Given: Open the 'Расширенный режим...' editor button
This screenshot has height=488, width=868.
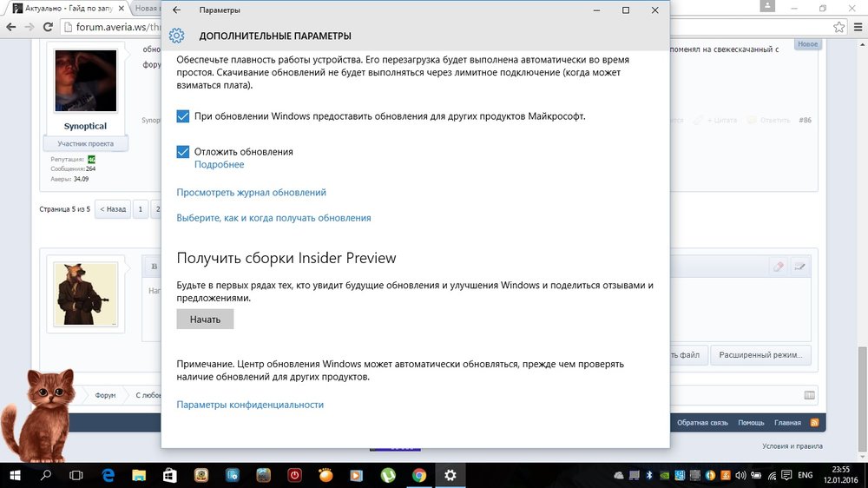Looking at the screenshot, I should pos(760,355).
